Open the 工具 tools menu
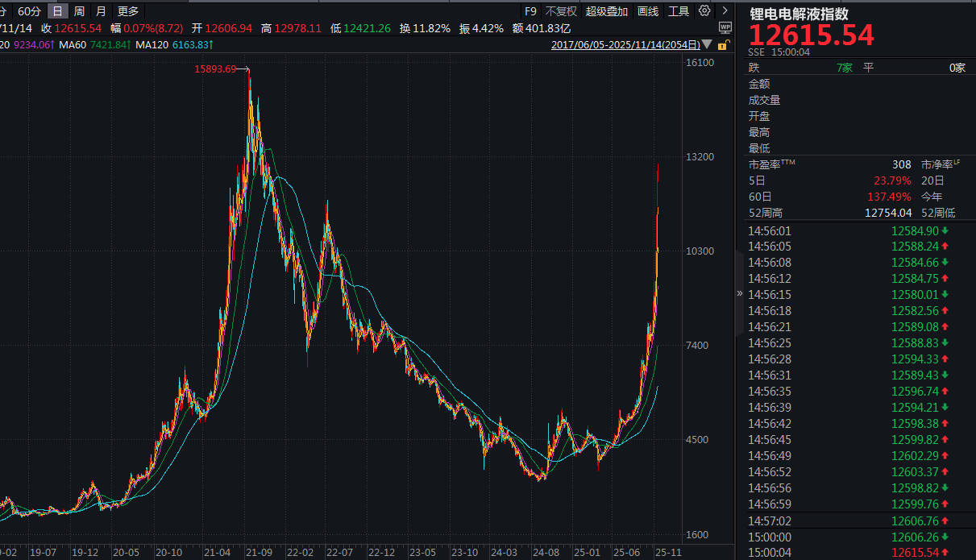The image size is (976, 560). point(679,11)
